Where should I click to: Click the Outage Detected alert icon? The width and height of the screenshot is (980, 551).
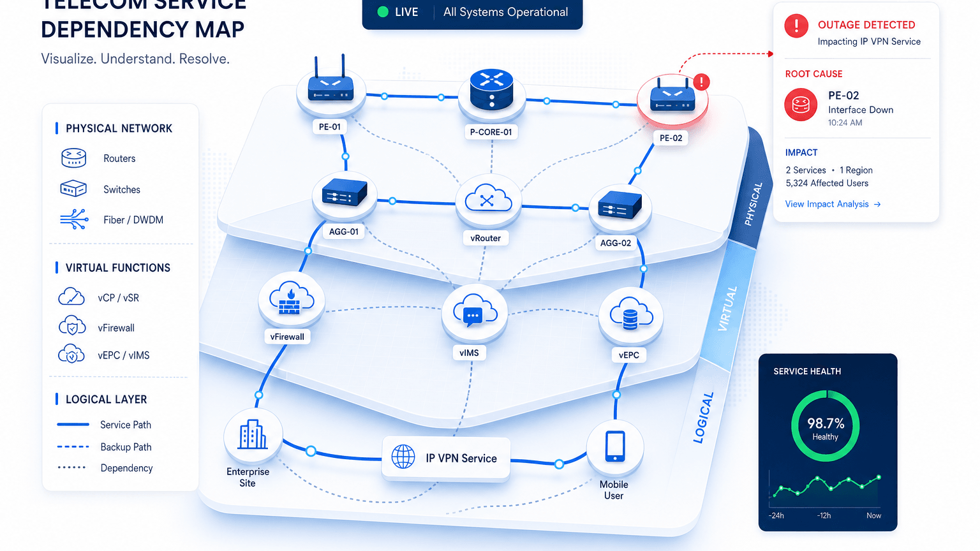(x=796, y=26)
